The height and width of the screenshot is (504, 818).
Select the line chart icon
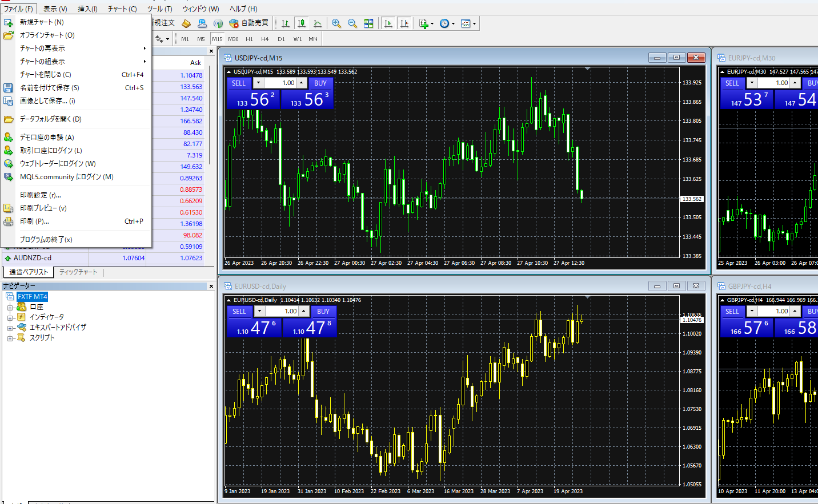click(318, 23)
